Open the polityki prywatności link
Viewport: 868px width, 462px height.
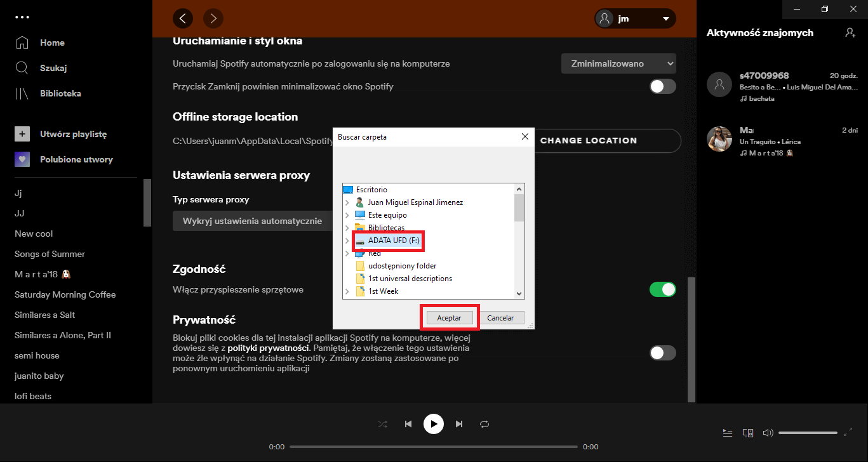[269, 348]
